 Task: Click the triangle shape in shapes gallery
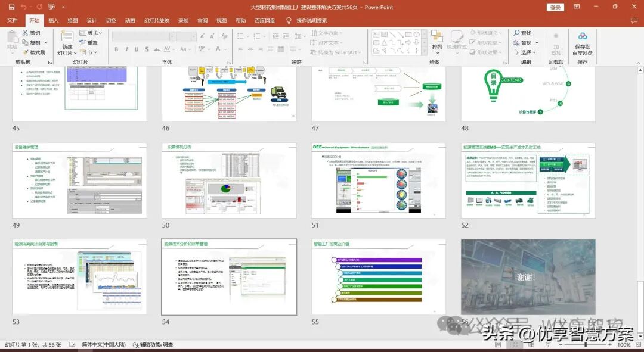point(384,43)
